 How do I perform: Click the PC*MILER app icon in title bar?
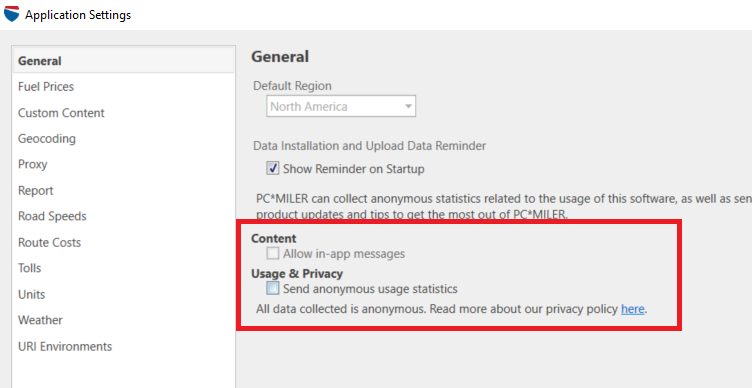pos(11,14)
